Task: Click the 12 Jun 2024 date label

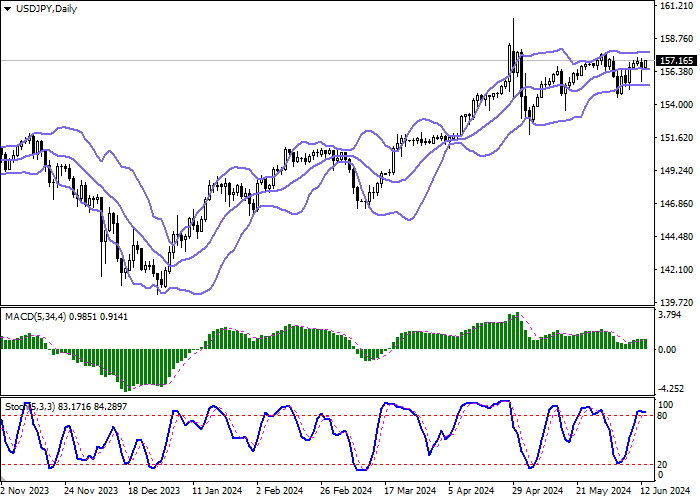Action: pyautogui.click(x=666, y=491)
